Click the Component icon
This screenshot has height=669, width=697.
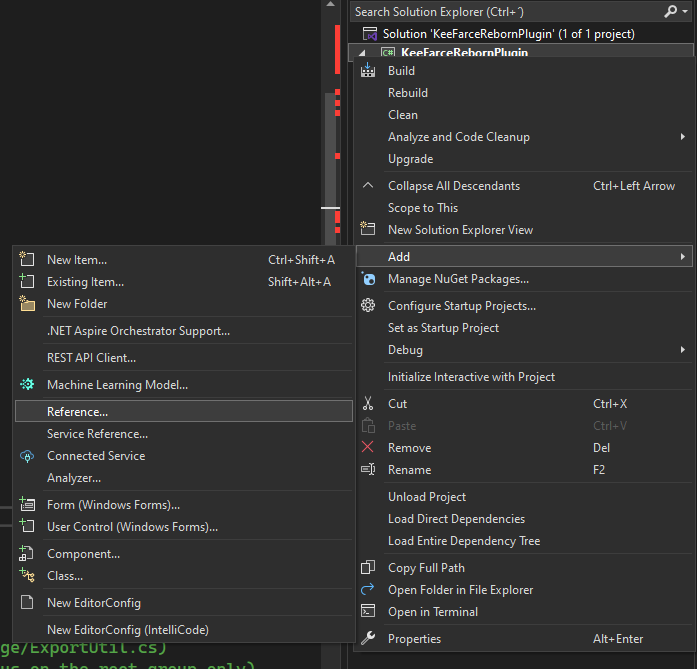click(26, 553)
